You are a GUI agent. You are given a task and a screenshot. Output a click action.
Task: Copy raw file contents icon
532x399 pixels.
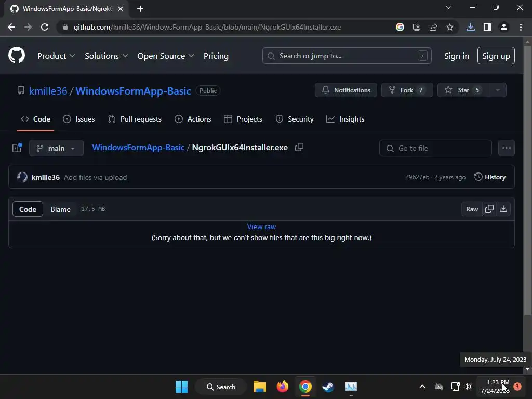pyautogui.click(x=489, y=209)
